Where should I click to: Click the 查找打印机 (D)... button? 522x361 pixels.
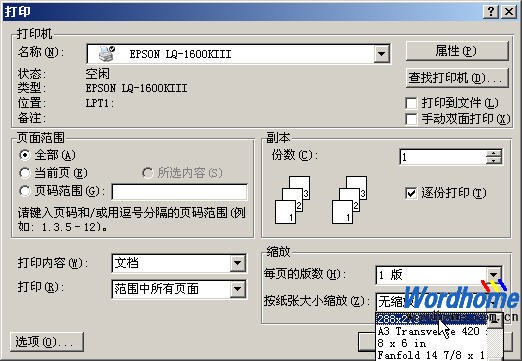[x=457, y=78]
